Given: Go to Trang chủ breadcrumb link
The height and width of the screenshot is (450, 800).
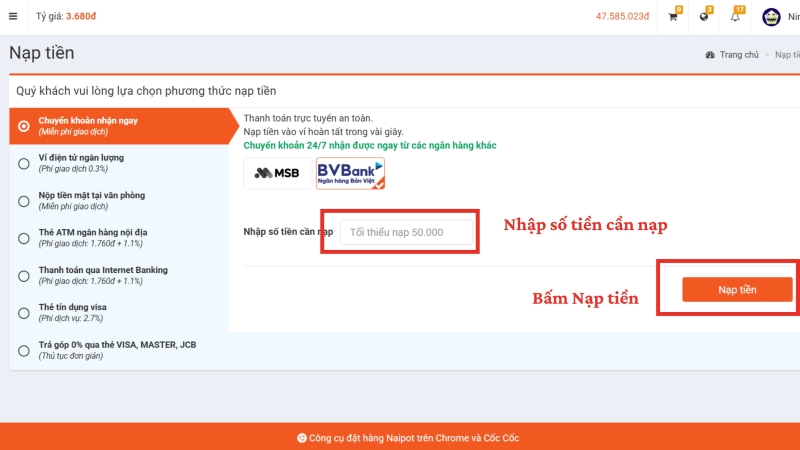Looking at the screenshot, I should pos(739,55).
